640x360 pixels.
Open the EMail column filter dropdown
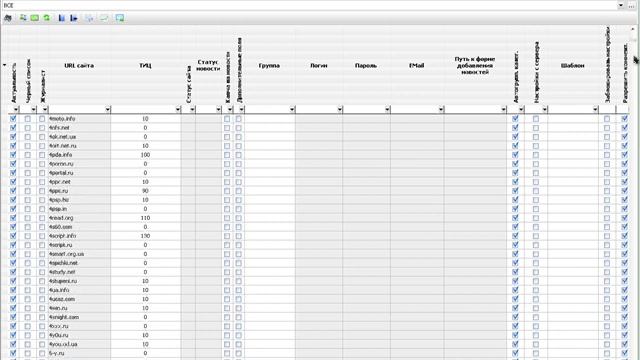coord(441,109)
